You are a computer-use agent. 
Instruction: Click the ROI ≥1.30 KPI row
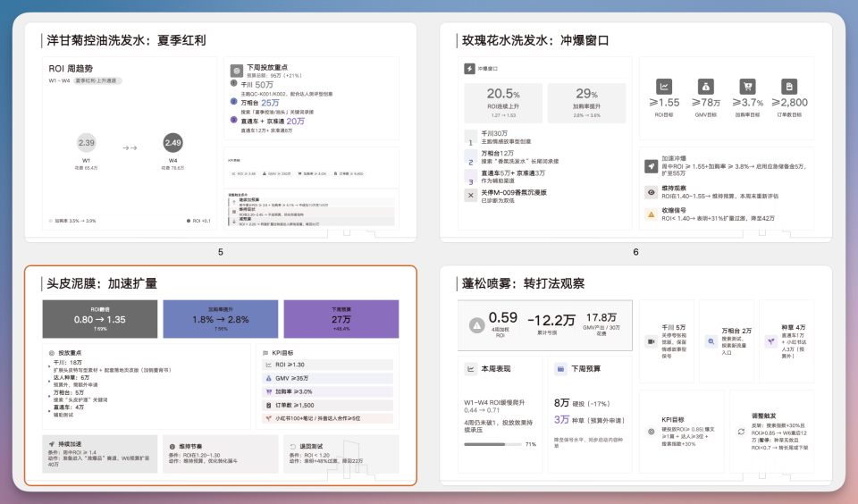pos(328,365)
